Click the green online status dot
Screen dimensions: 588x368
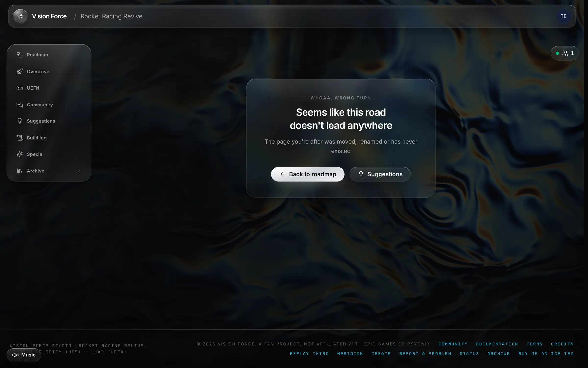point(557,53)
